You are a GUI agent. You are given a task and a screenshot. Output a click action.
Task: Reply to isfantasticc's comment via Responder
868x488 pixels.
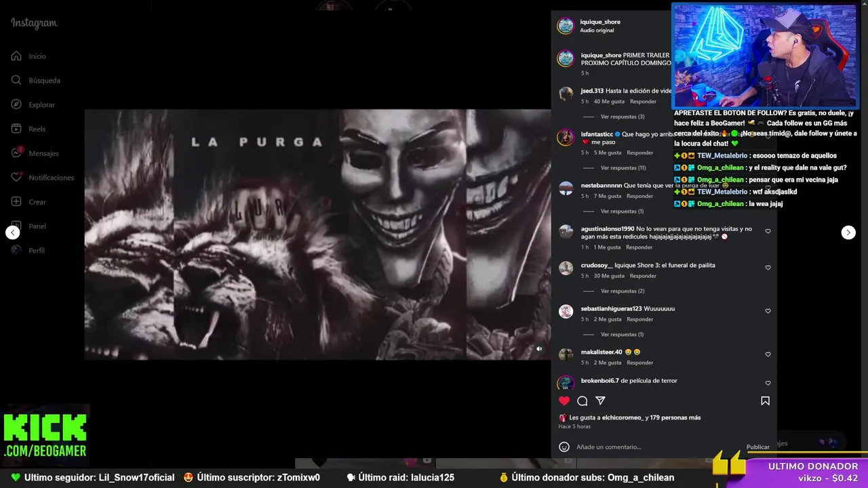tap(639, 152)
